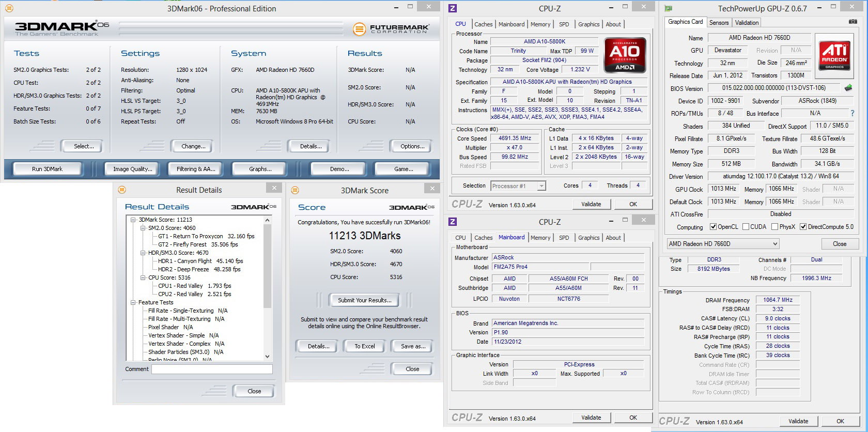The image size is (868, 432).
Task: Click the Bus Interface question mark icon
Action: pyautogui.click(x=853, y=113)
